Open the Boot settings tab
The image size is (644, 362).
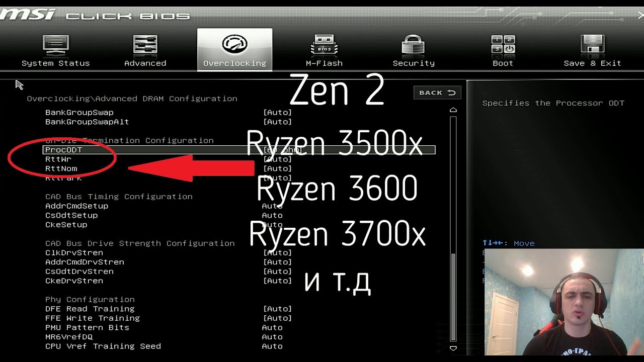[503, 50]
